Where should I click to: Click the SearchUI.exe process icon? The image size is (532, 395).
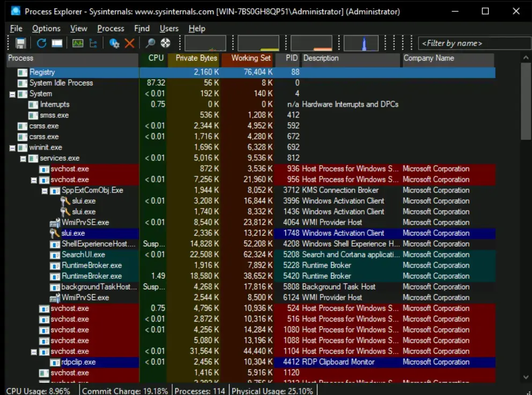55,255
